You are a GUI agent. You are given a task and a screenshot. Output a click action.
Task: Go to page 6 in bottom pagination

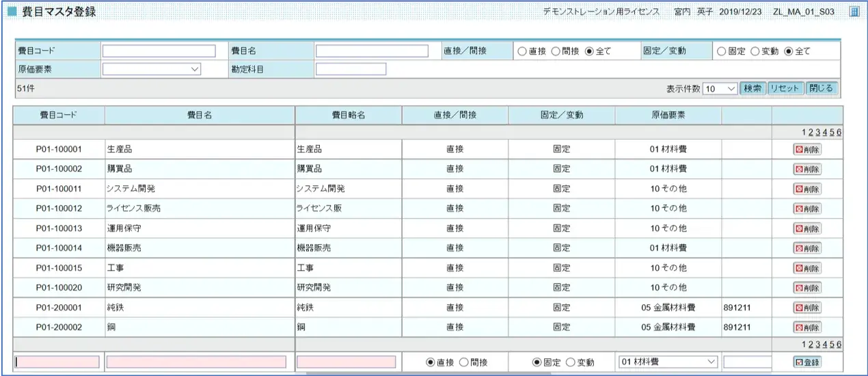click(839, 345)
